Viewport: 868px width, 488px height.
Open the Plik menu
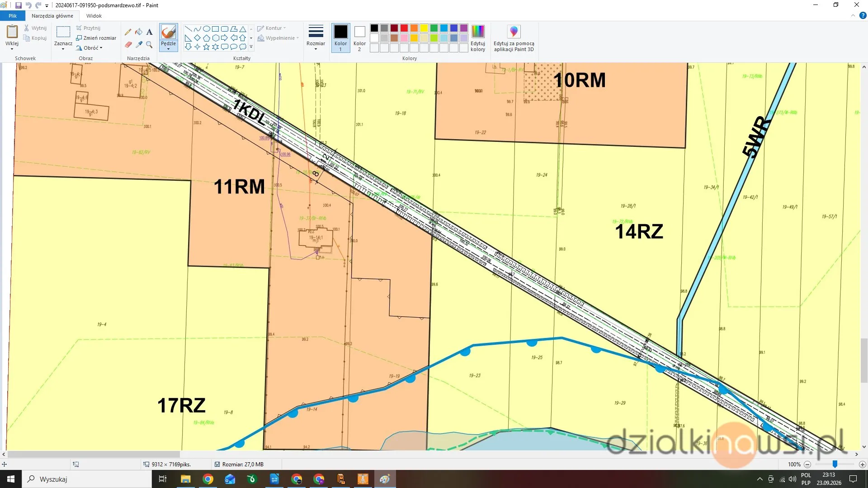tap(13, 16)
